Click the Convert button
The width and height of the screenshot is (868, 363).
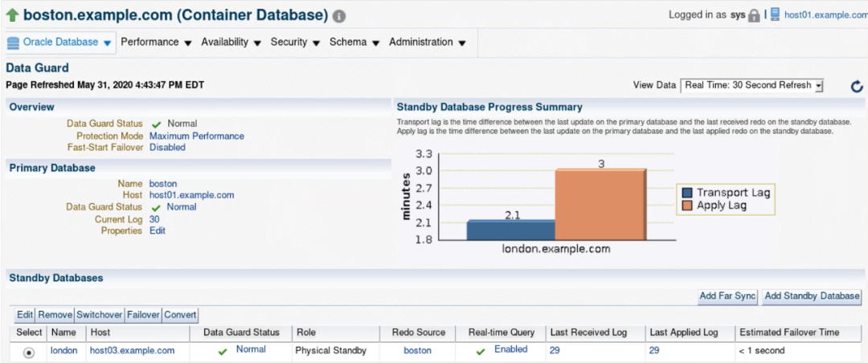(x=181, y=315)
